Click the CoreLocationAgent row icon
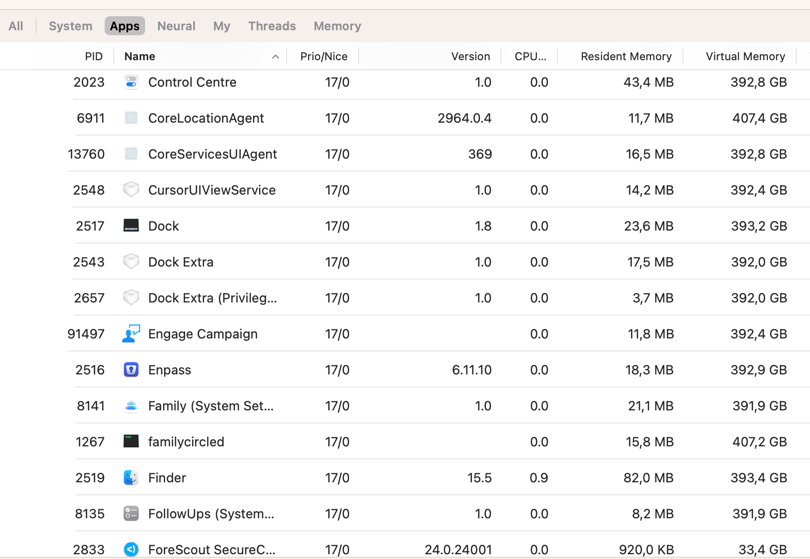Image resolution: width=810 pixels, height=559 pixels. pos(131,118)
